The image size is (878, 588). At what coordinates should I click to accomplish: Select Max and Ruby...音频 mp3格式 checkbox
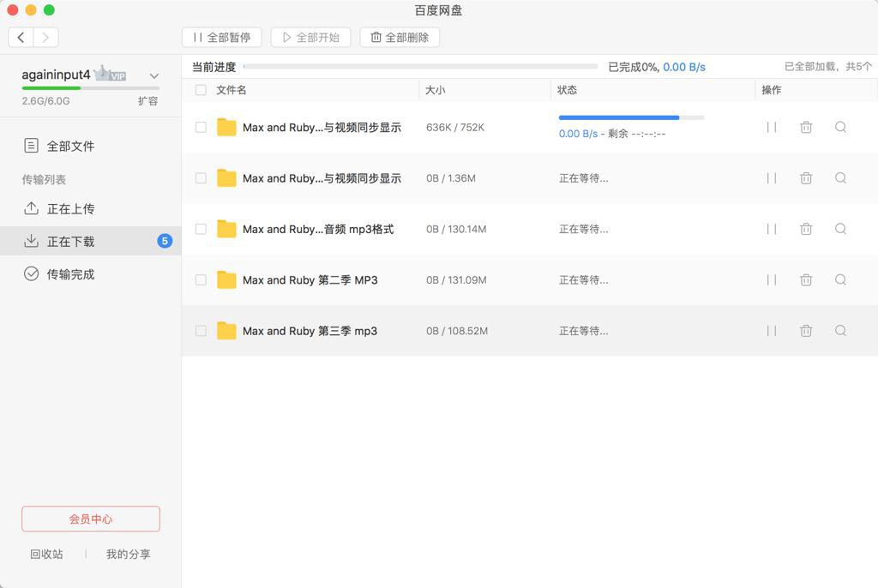coord(201,229)
